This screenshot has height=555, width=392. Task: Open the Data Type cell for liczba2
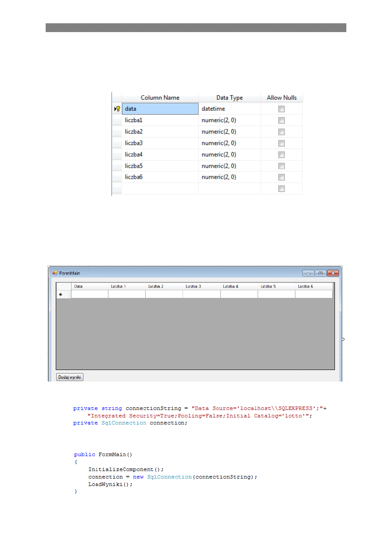pyautogui.click(x=229, y=132)
